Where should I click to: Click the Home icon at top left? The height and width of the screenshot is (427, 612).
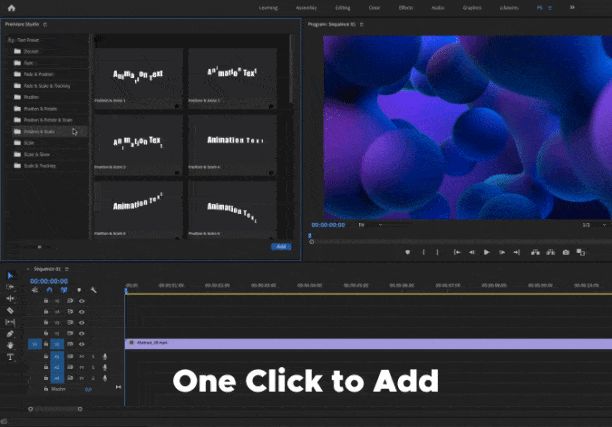(x=10, y=7)
